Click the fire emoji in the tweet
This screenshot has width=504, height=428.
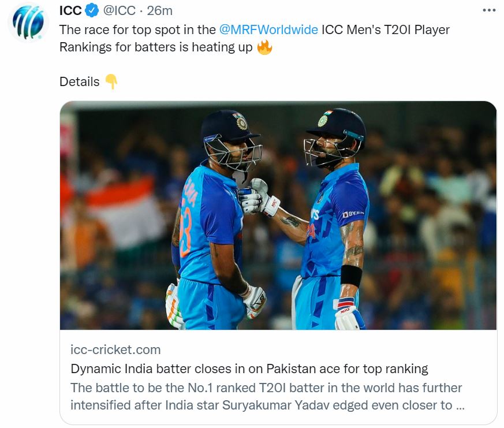tap(264, 47)
